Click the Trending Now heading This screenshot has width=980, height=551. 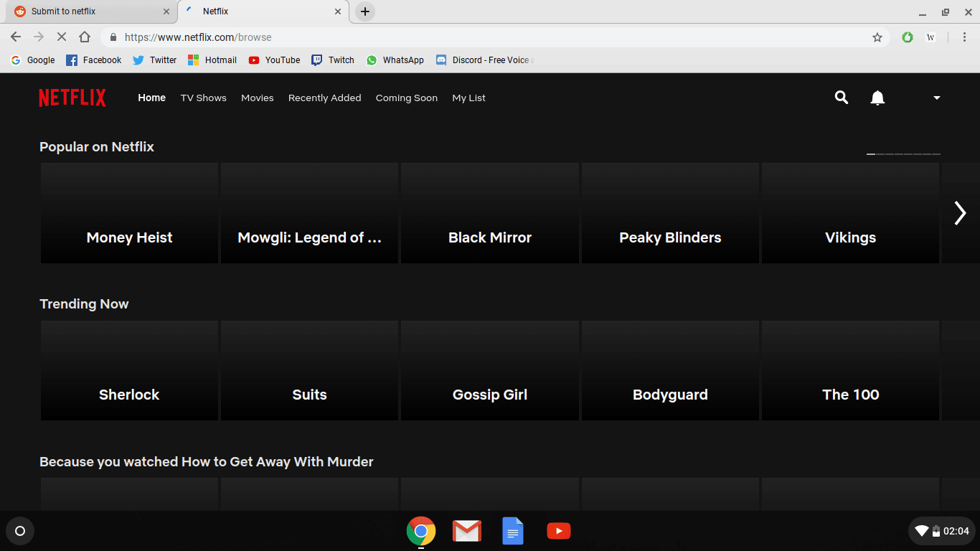click(84, 303)
